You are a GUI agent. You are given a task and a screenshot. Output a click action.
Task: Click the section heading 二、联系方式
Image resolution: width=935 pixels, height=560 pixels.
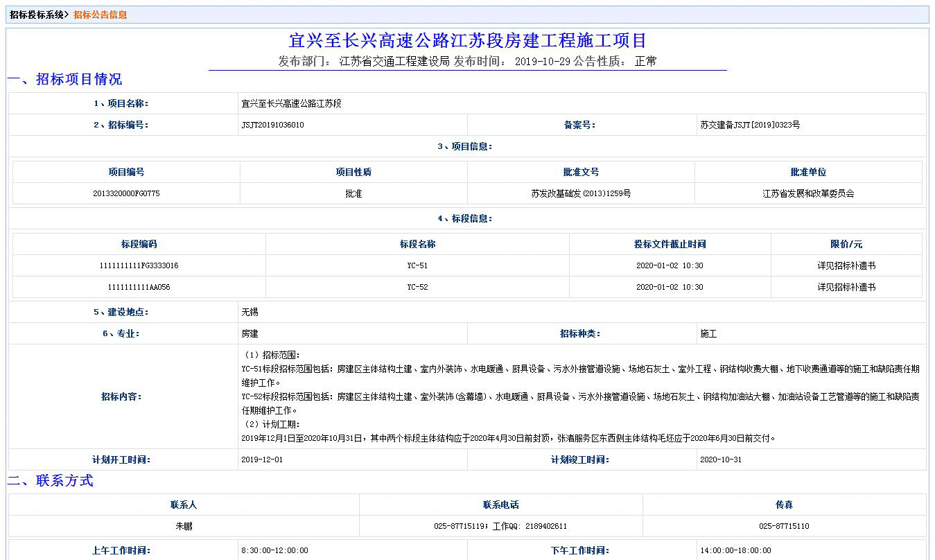coord(51,481)
